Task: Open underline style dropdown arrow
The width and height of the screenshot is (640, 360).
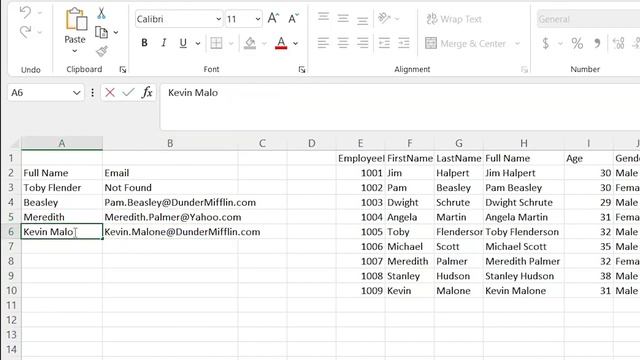Action: [198, 43]
